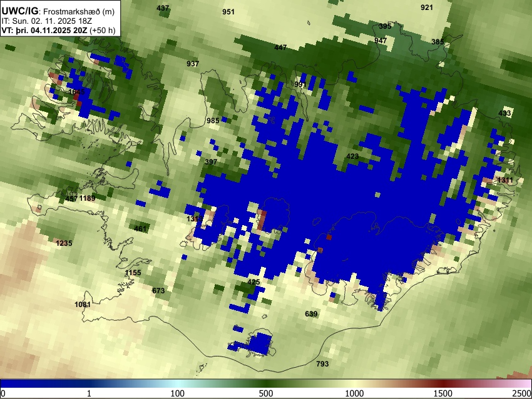Click the map value label '947'
The image size is (532, 399).
pyautogui.click(x=381, y=41)
